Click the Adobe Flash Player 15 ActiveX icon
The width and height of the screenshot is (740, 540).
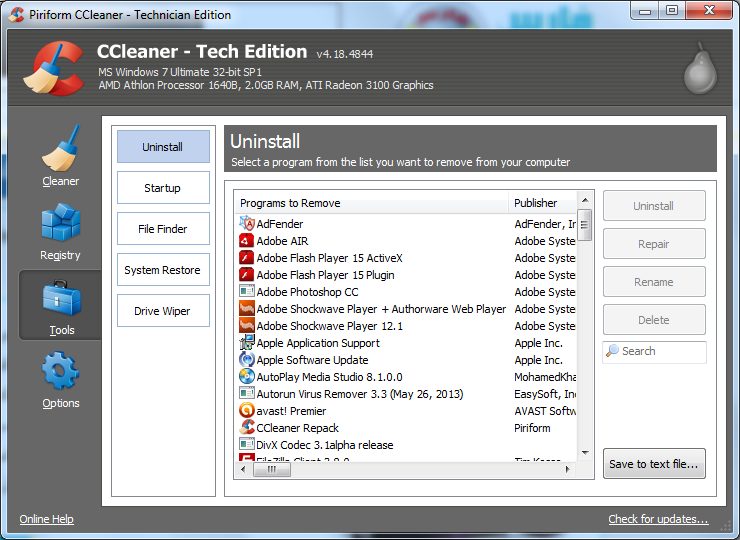pyautogui.click(x=247, y=258)
